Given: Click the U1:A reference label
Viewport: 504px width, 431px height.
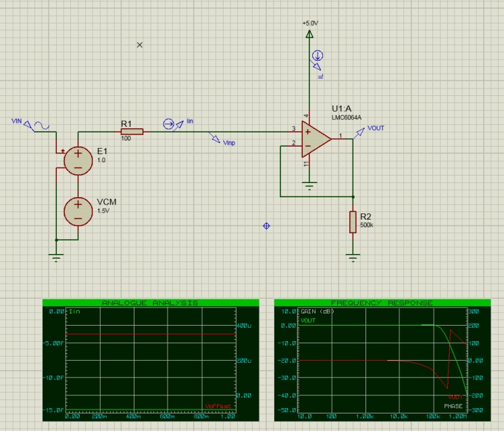Looking at the screenshot, I should click(341, 109).
